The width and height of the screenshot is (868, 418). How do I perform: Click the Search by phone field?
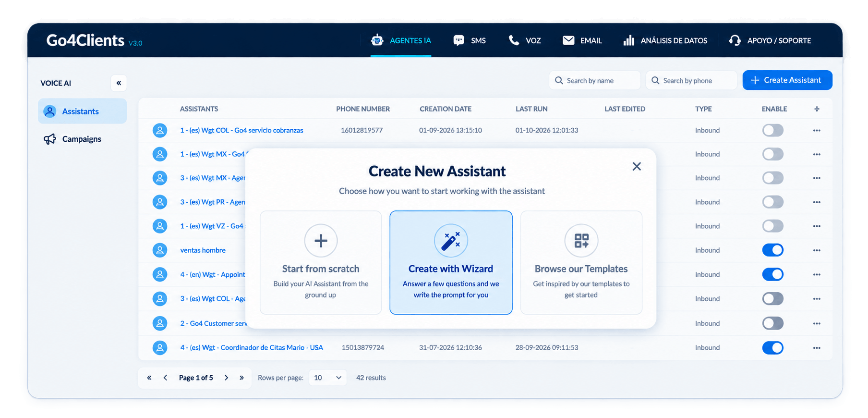point(691,80)
